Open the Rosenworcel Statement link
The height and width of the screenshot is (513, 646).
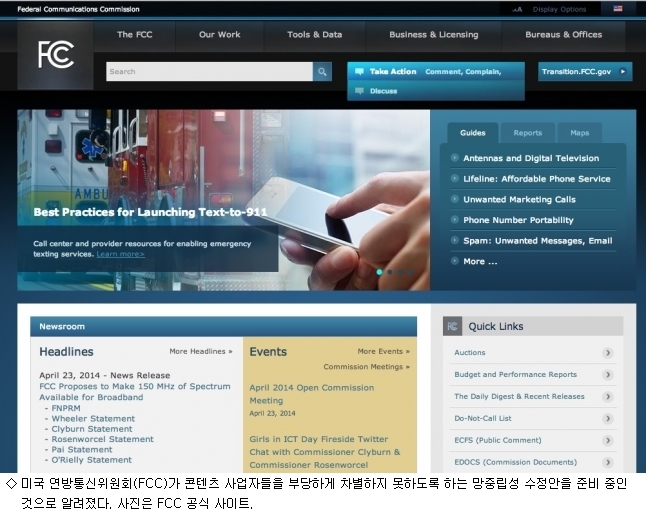pyautogui.click(x=102, y=439)
